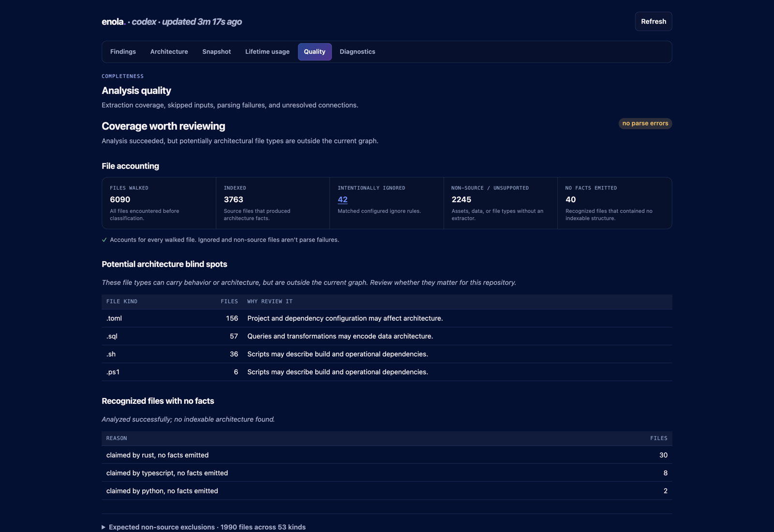Click the 'updated 3m 17s ago' text

pos(202,22)
